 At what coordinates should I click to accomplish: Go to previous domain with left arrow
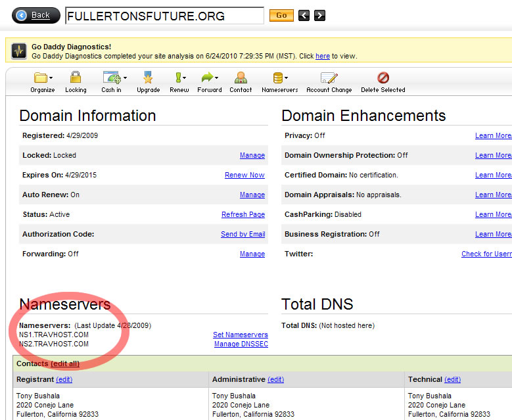pos(304,15)
